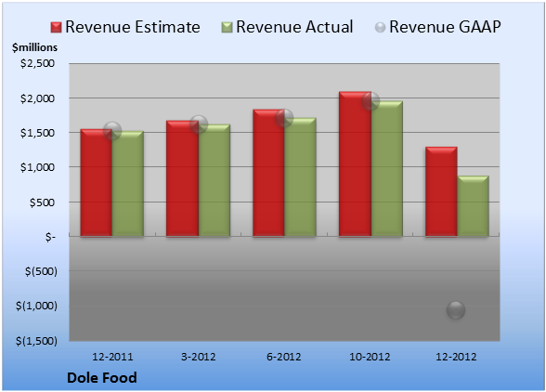
Task: Select the GAAP marker for 6-2012
Action: 284,118
